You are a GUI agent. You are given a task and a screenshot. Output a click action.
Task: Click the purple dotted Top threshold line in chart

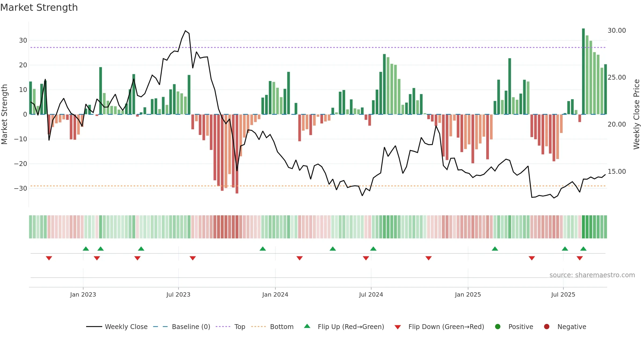[318, 47]
